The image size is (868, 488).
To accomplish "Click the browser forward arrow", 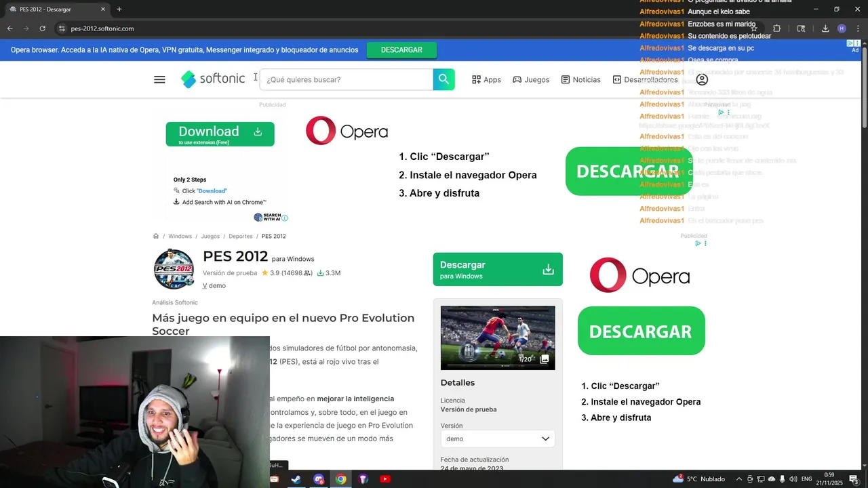I will click(x=26, y=28).
